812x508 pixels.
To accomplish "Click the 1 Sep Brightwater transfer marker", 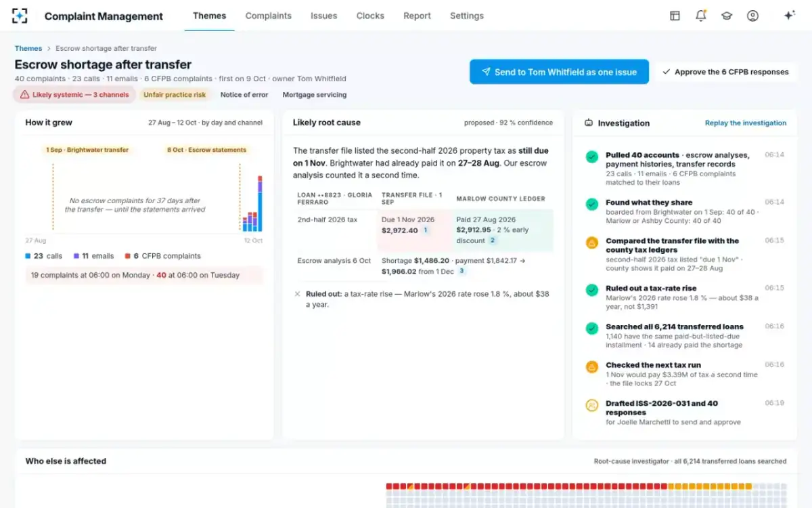I will [87, 150].
